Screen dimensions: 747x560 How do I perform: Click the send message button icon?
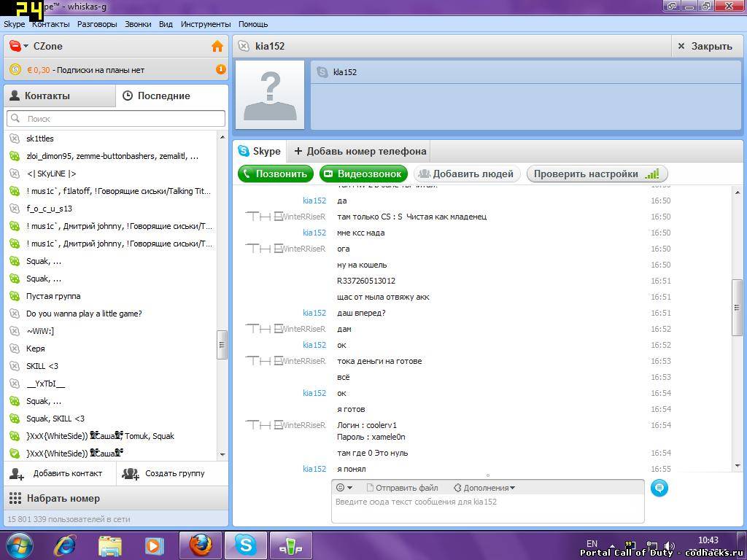(x=659, y=488)
